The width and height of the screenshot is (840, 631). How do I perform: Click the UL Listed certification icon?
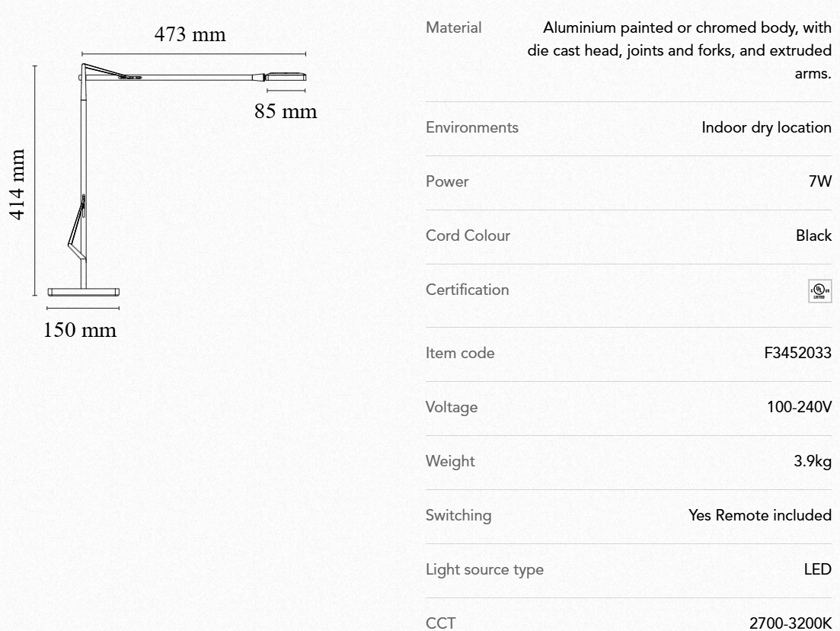pyautogui.click(x=819, y=290)
